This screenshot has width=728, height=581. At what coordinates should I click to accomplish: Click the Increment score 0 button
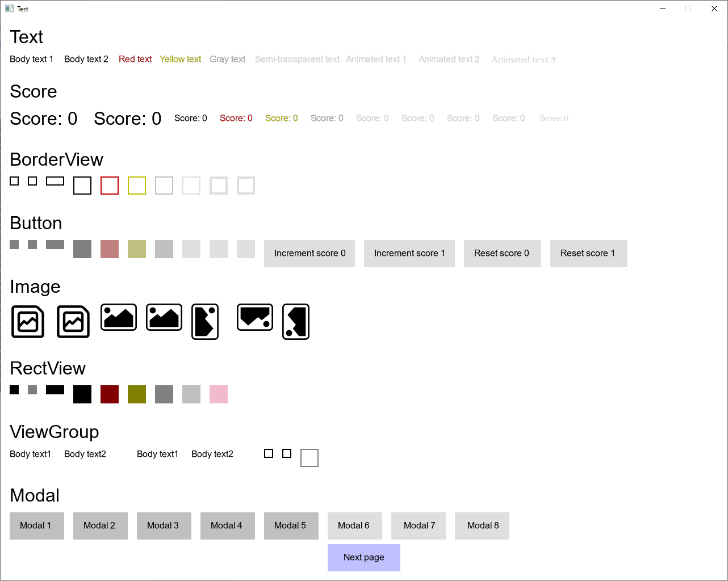(x=309, y=254)
